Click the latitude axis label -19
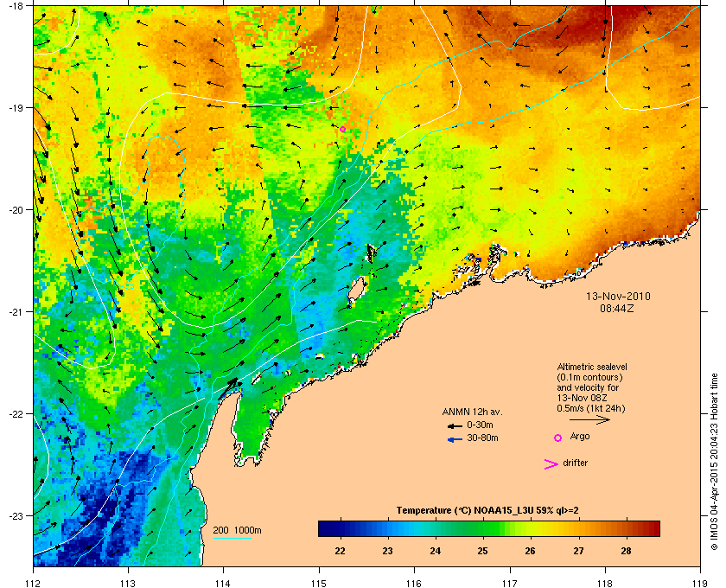 coord(17,107)
